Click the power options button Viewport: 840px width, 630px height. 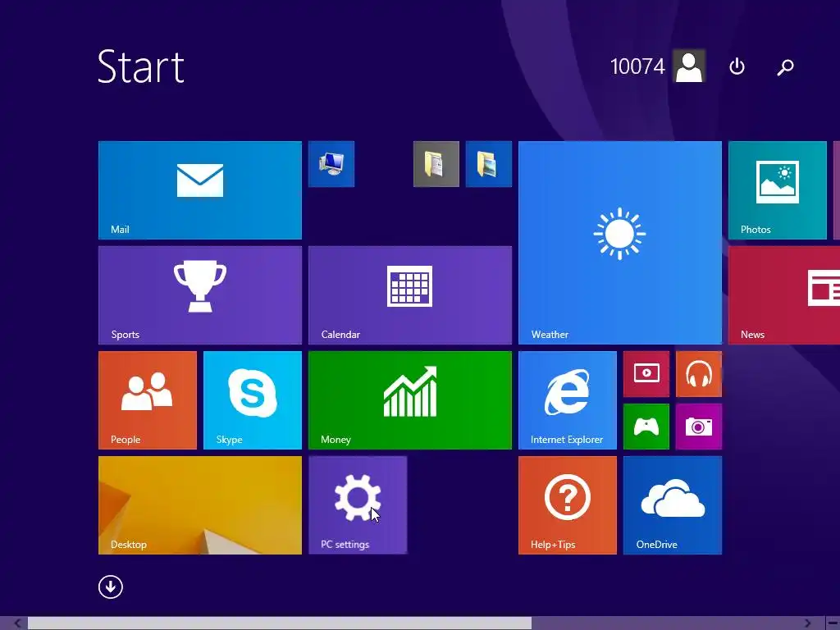(737, 66)
